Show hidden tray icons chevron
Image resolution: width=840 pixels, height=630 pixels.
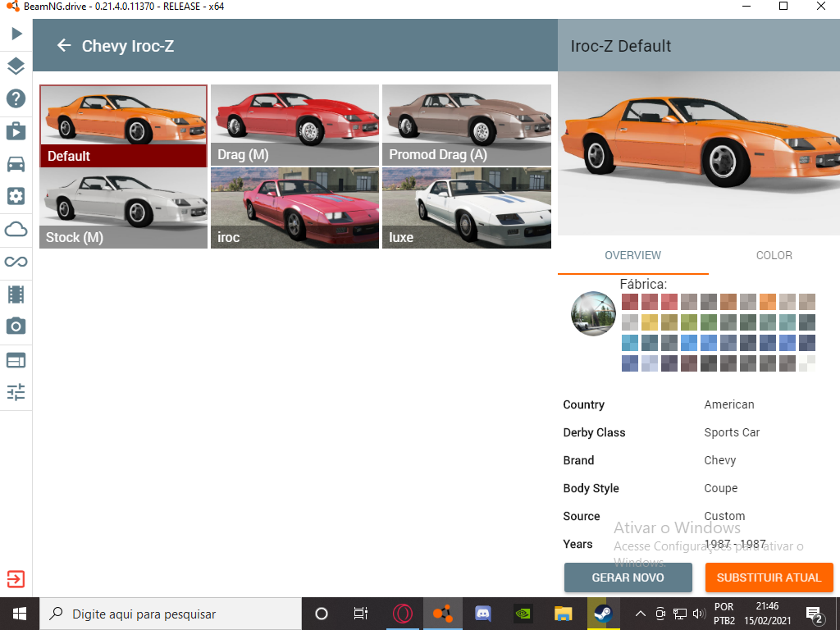(640, 614)
